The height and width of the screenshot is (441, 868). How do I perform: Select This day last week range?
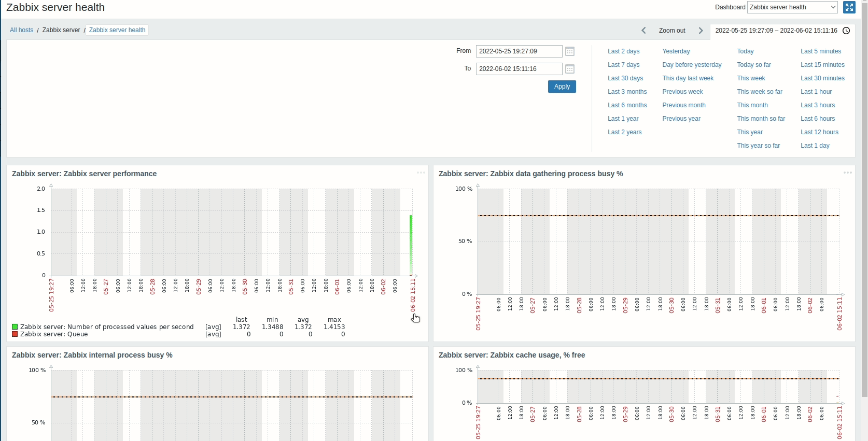tap(688, 78)
